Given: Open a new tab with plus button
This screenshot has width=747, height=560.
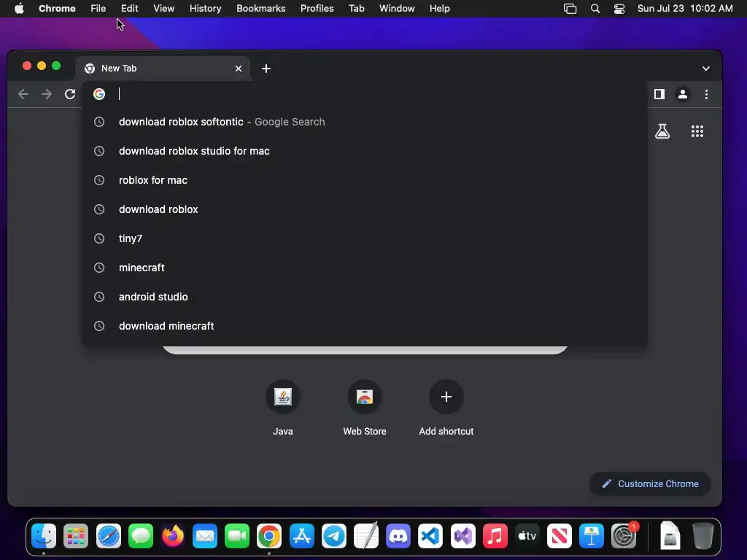Looking at the screenshot, I should point(266,69).
